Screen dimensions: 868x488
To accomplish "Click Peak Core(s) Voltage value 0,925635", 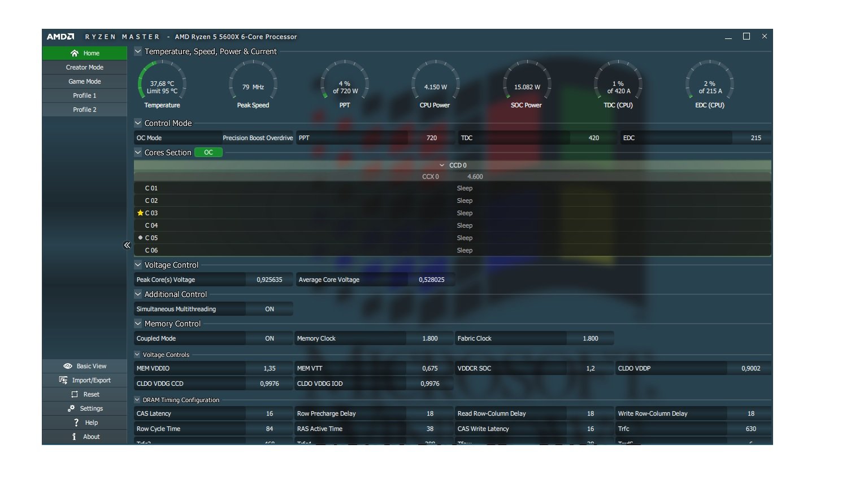I will point(270,280).
